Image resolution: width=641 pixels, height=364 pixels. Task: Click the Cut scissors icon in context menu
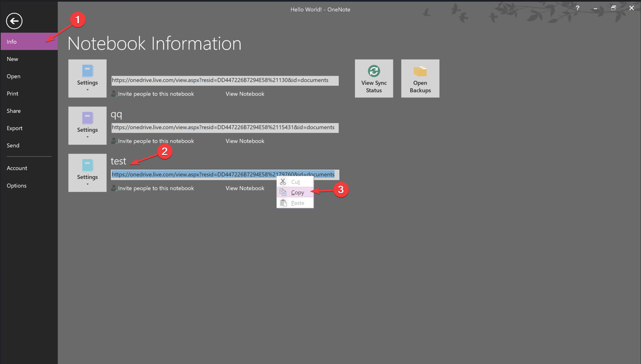point(283,182)
